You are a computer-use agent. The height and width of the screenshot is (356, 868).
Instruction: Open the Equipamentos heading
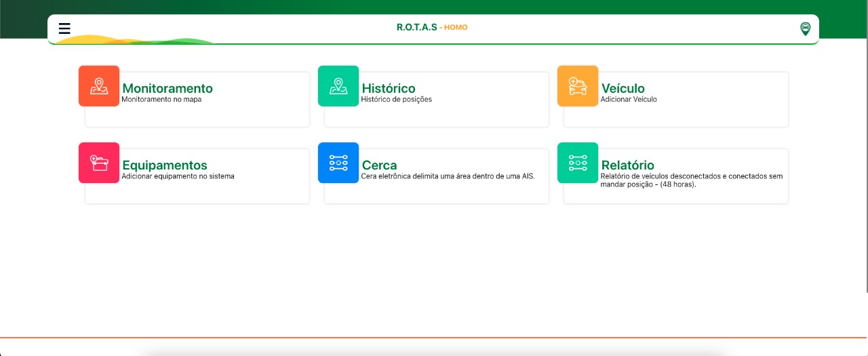tap(165, 165)
